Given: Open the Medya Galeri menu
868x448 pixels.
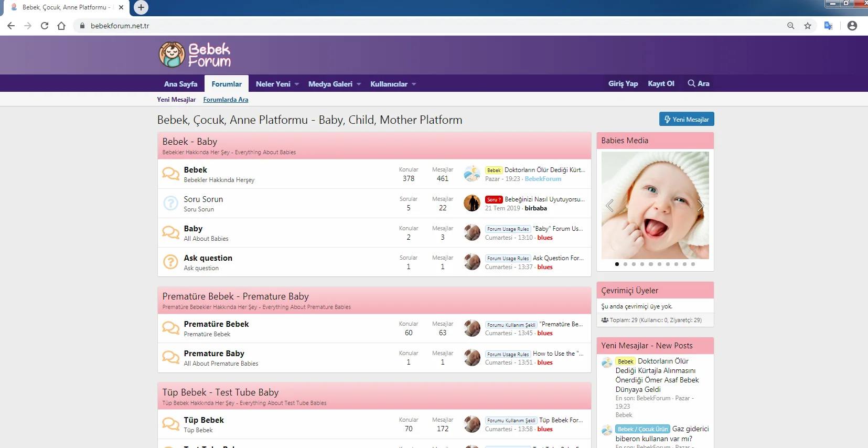Looking at the screenshot, I should tap(330, 84).
